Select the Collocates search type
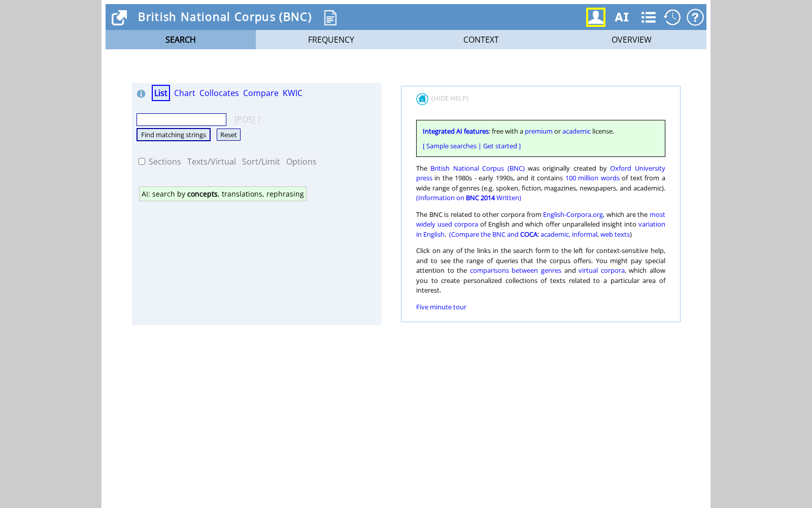 tap(219, 93)
